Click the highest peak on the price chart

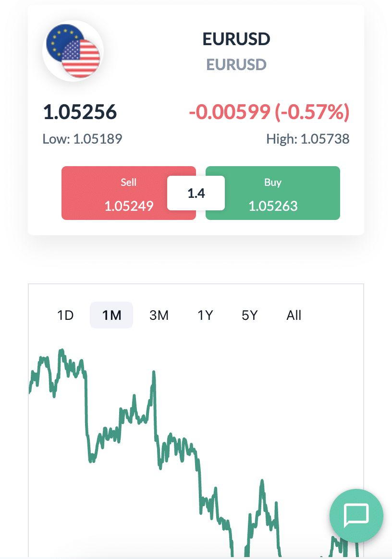pos(61,352)
